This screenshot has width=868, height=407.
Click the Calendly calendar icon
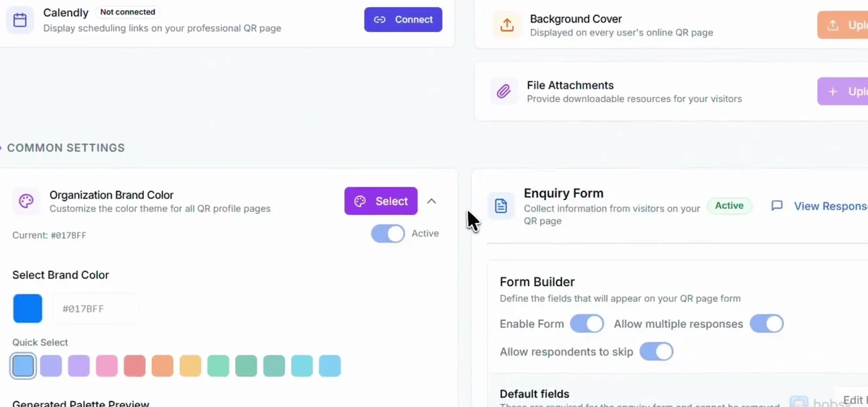point(20,20)
